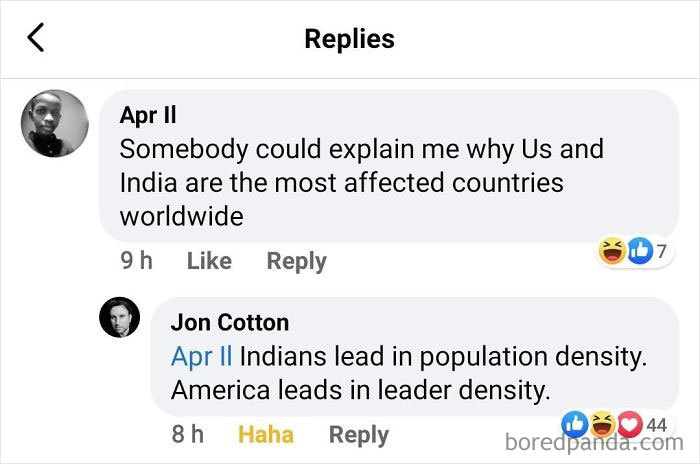700x464 pixels.
Task: Click the laughing emoji on Jon Cotton's reply
Action: coord(603,424)
